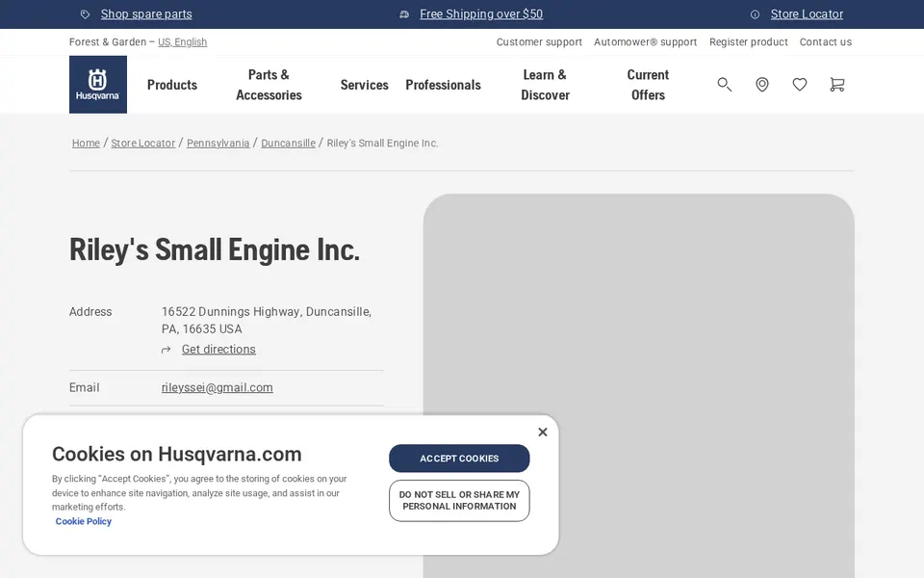Click the info icon beside Store Locator
Screen dimensions: 924x578
point(755,14)
